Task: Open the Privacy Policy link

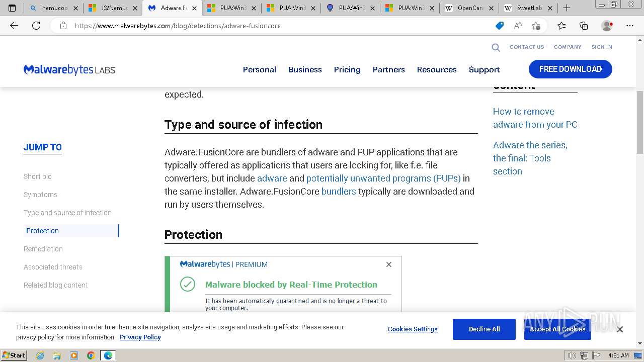Action: point(140,337)
